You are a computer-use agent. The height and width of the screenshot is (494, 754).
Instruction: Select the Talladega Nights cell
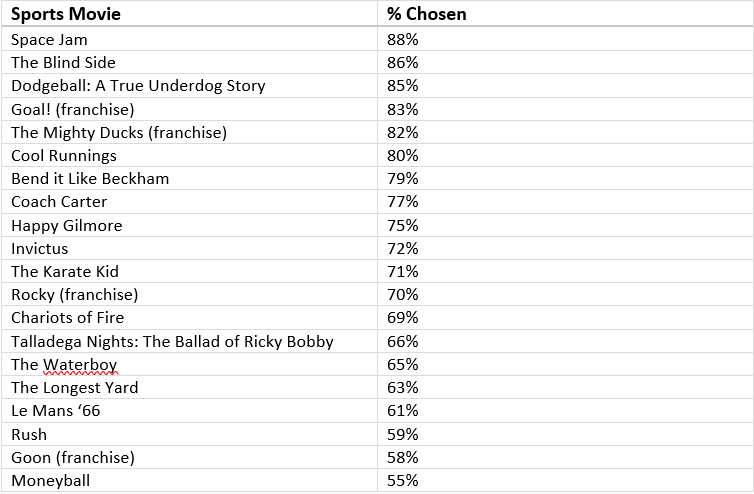tap(189, 341)
